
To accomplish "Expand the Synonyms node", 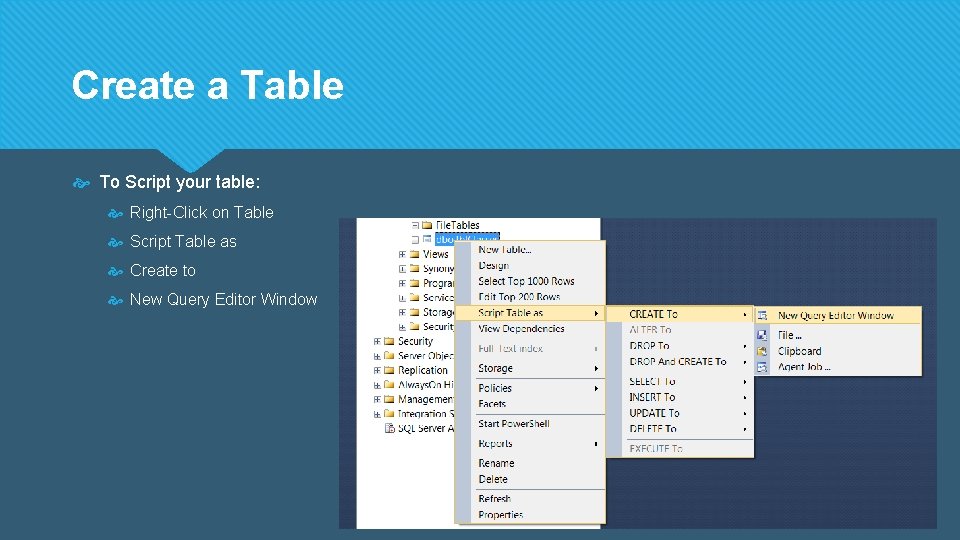I will [x=402, y=269].
